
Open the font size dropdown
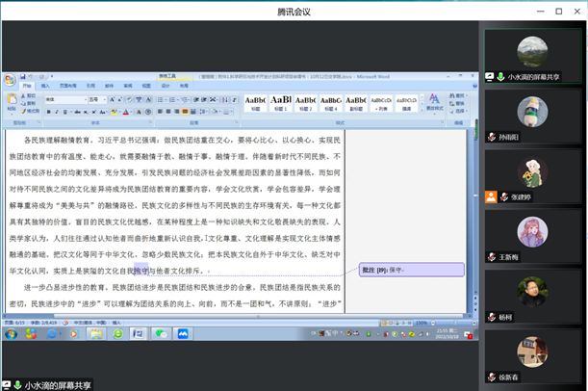click(104, 99)
